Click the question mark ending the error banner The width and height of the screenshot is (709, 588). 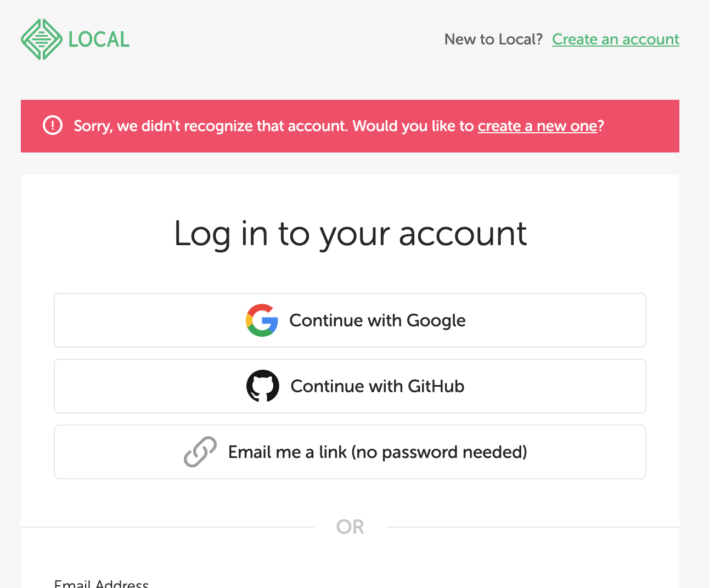tap(601, 126)
